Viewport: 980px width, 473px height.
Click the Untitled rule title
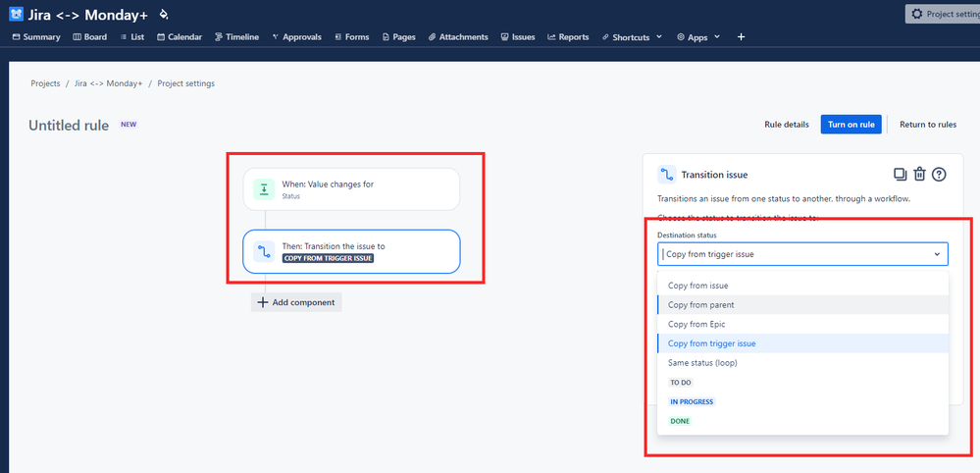[69, 125]
